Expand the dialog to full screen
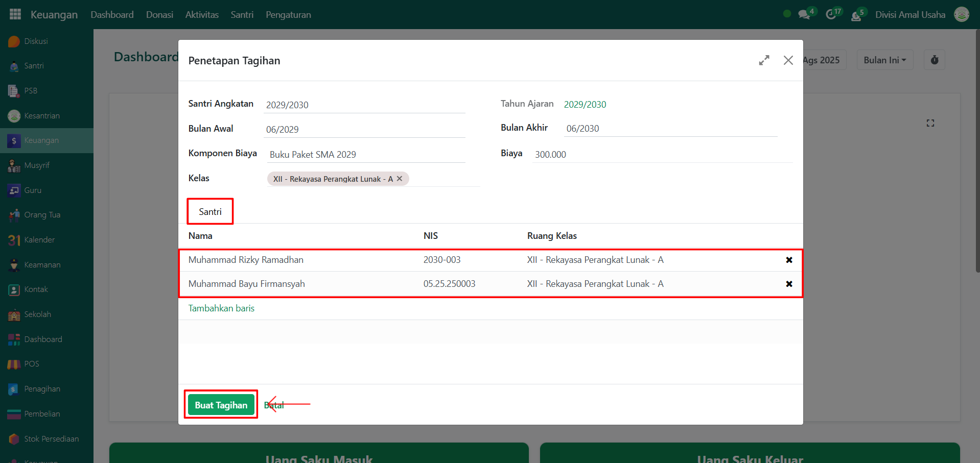This screenshot has width=980, height=463. [764, 60]
